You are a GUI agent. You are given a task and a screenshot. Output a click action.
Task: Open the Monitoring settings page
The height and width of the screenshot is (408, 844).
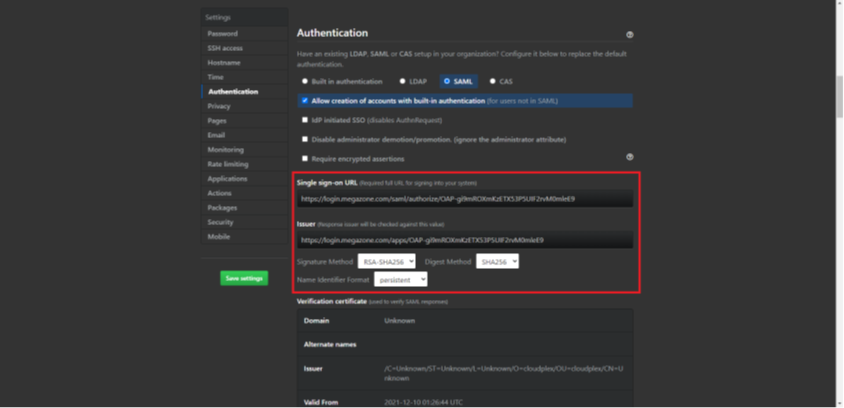(225, 149)
